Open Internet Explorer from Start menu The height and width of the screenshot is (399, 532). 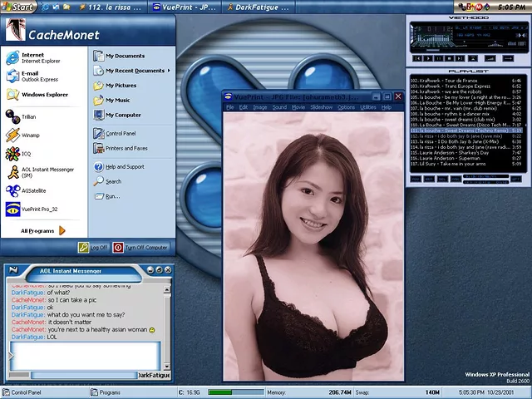pyautogui.click(x=37, y=58)
